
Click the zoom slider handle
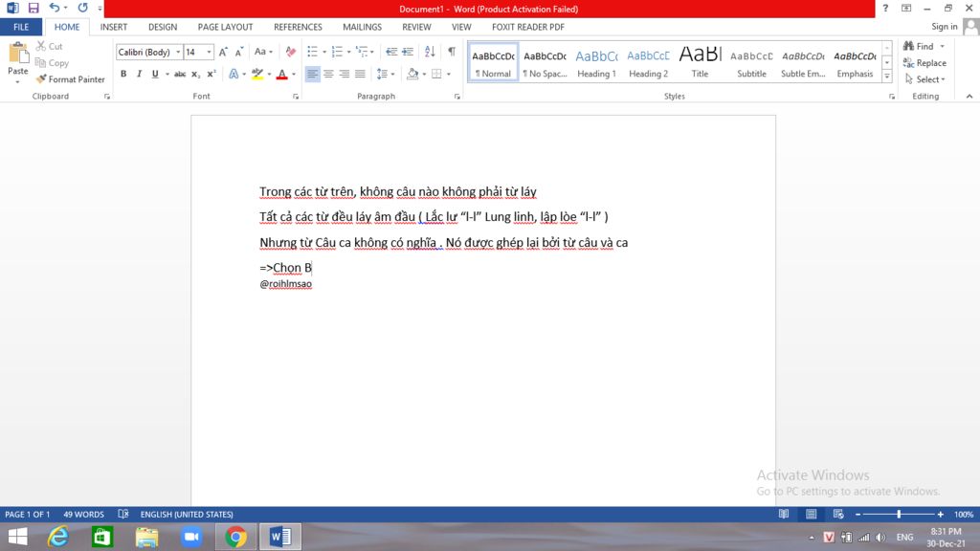point(899,514)
